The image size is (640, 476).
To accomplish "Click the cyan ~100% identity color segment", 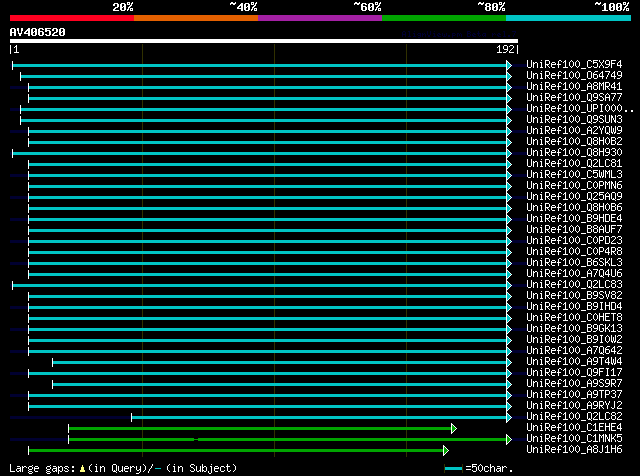I will coord(568,18).
